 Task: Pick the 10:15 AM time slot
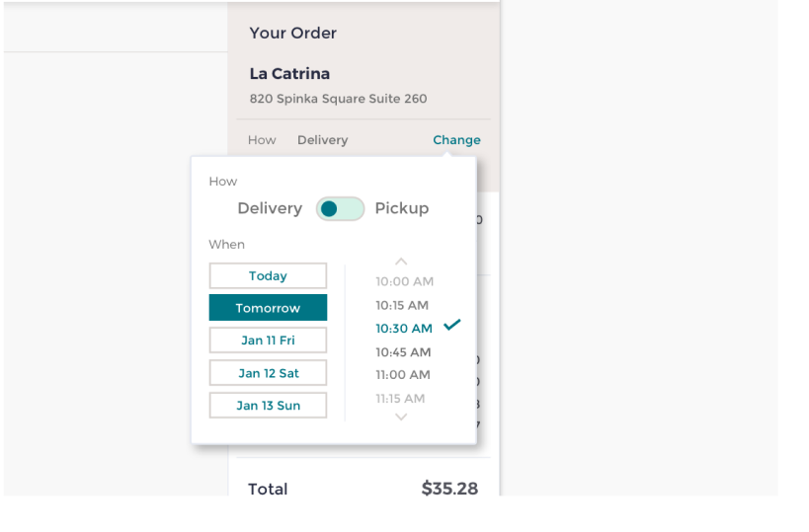click(x=402, y=305)
